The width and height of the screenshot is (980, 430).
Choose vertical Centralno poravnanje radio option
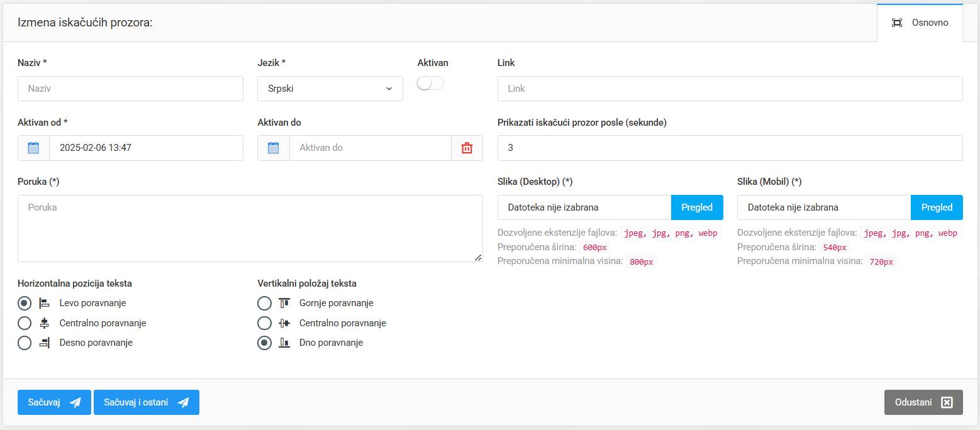(264, 323)
